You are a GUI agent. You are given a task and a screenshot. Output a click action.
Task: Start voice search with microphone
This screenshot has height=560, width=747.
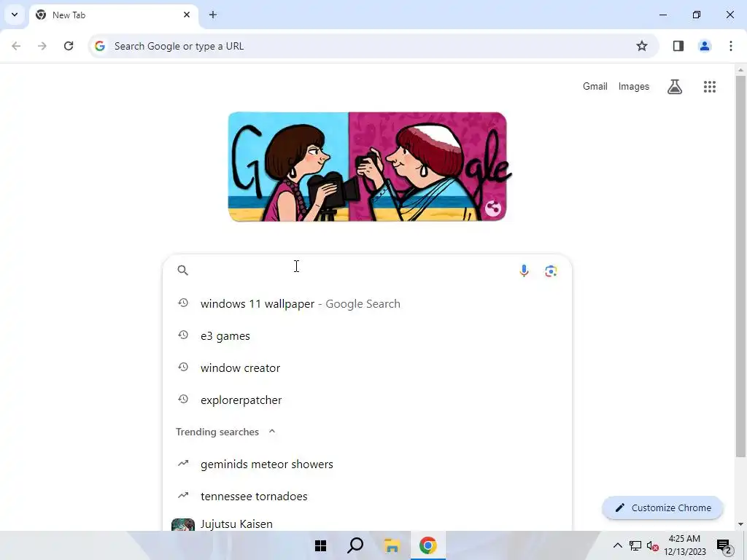pyautogui.click(x=524, y=271)
